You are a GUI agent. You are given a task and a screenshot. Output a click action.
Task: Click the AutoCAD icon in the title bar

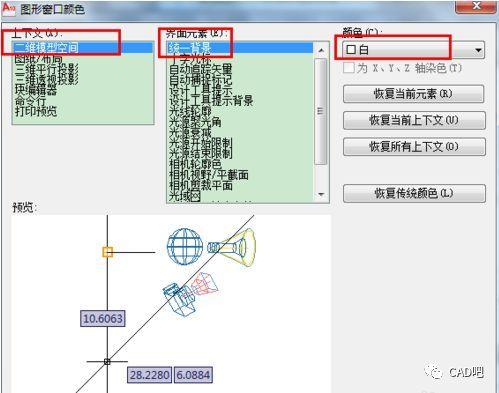click(8, 8)
